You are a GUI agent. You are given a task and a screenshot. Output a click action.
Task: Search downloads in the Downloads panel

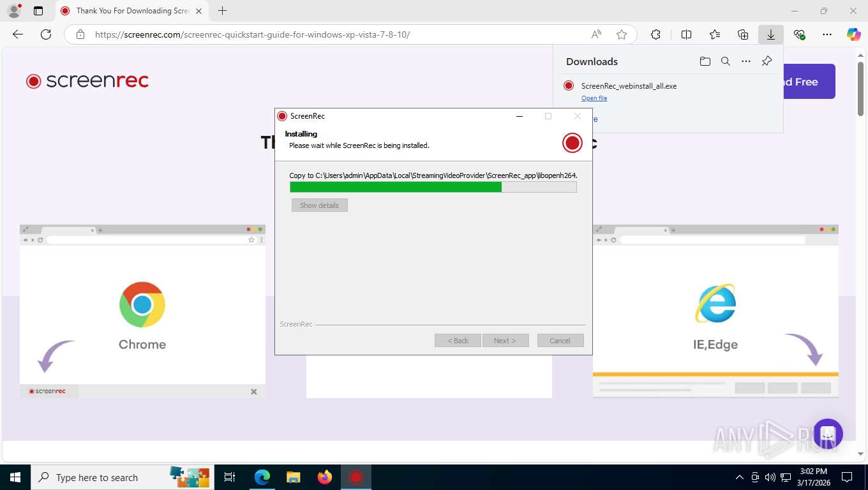(x=725, y=61)
